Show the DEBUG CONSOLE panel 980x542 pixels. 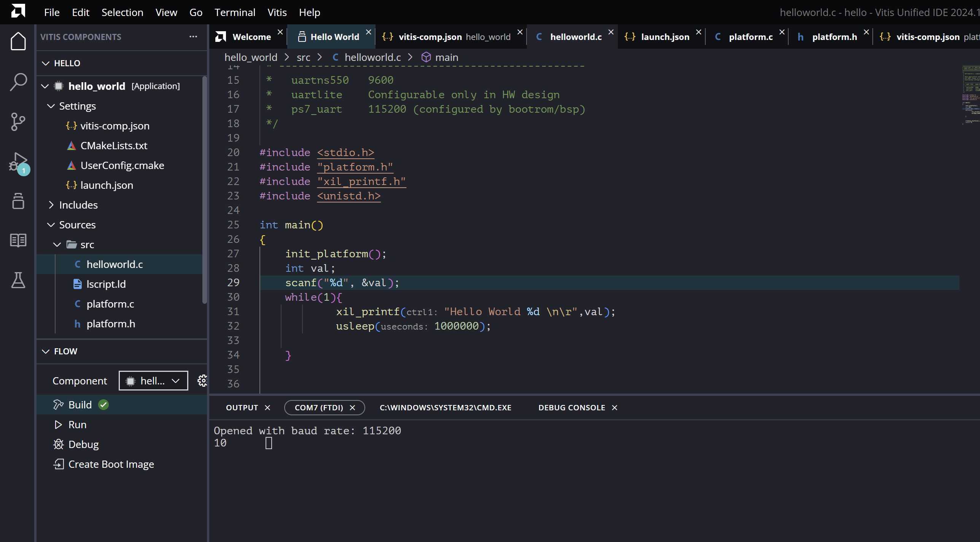pyautogui.click(x=571, y=408)
